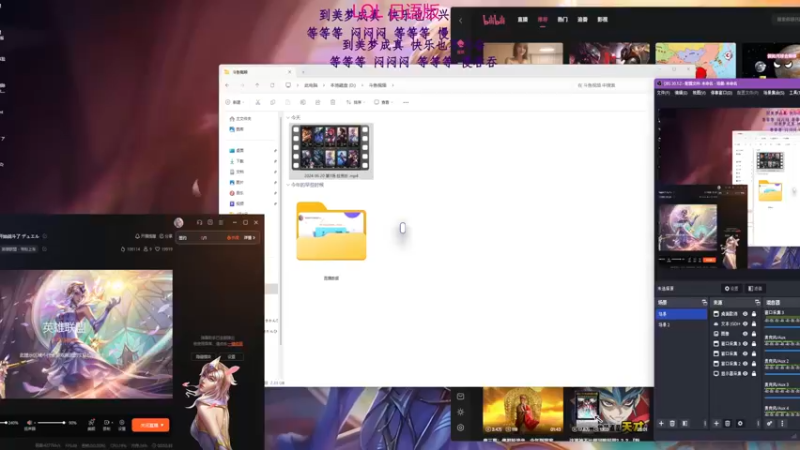Toggle visibility of first OBS source
This screenshot has width=800, height=450.
pos(745,314)
